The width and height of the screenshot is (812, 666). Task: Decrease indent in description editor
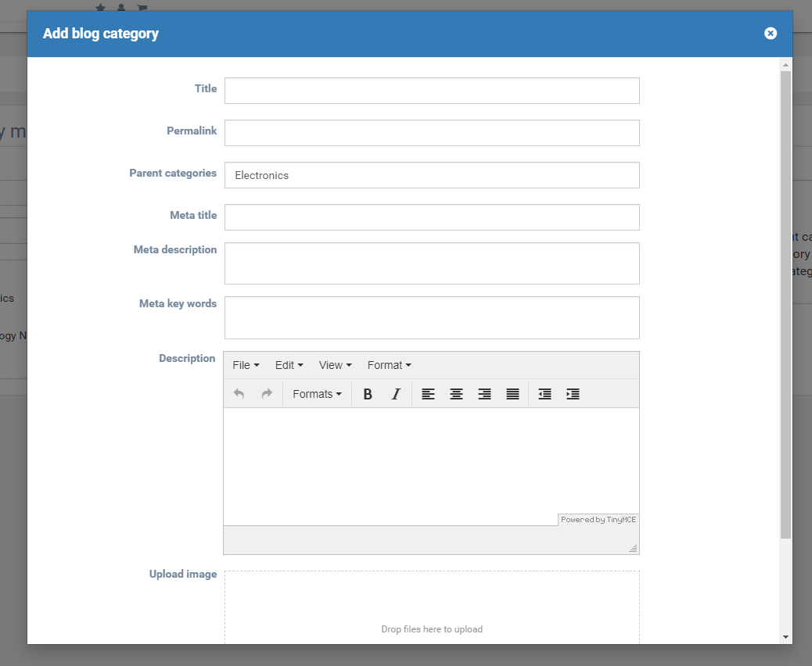(544, 394)
